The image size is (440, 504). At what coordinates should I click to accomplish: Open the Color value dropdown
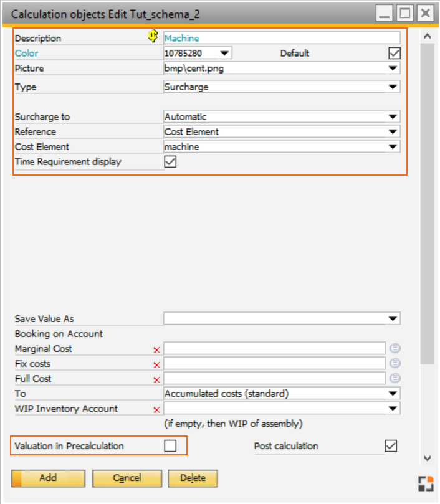[225, 53]
